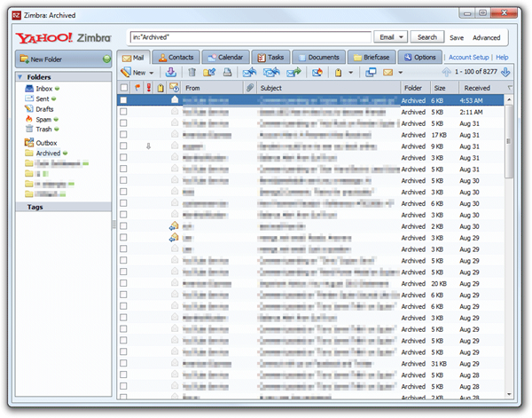Click the Forward icon with green arrow
Screen dimensions: 532x418
[x=293, y=72]
